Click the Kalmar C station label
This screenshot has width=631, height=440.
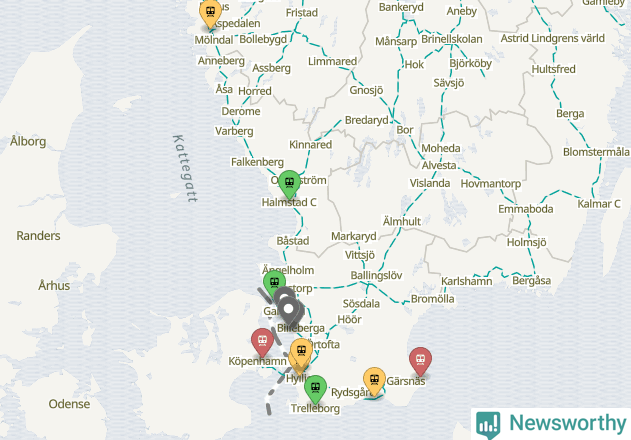point(599,204)
